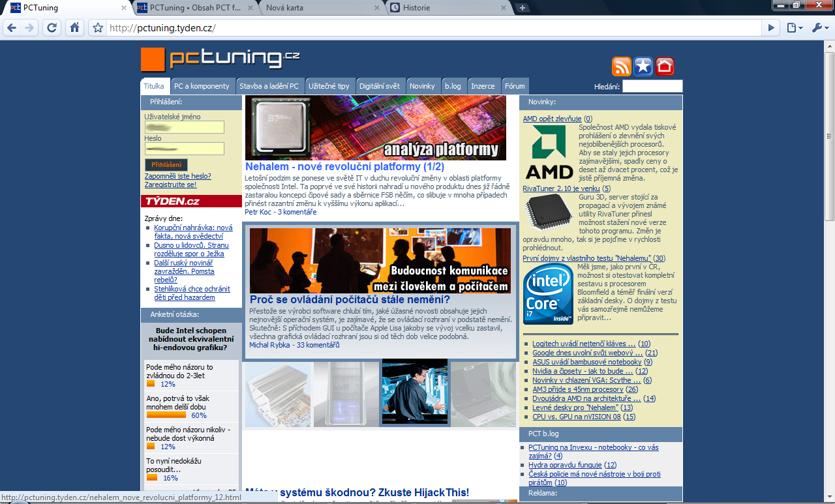Click the Go arrow beside the address bar
This screenshot has height=504, width=835.
tap(772, 28)
